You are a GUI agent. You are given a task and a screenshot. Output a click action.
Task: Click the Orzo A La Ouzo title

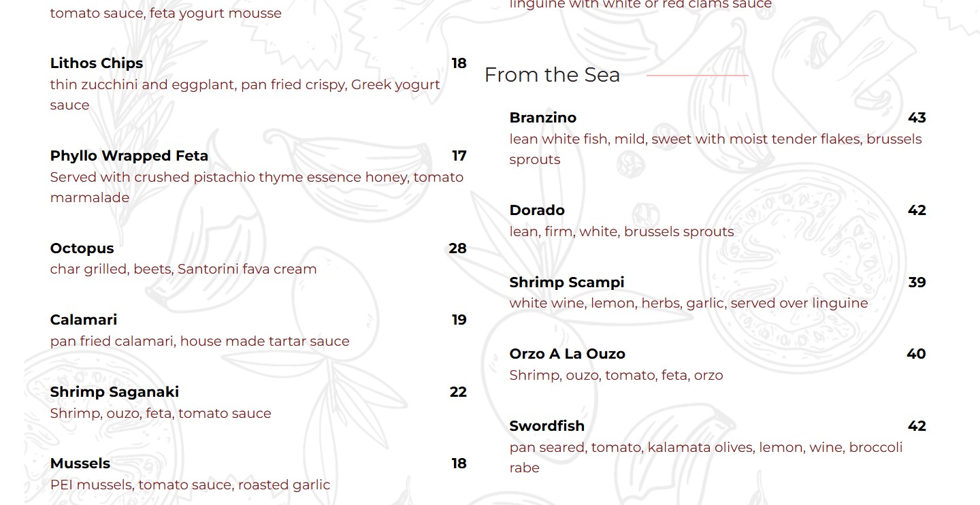567,354
